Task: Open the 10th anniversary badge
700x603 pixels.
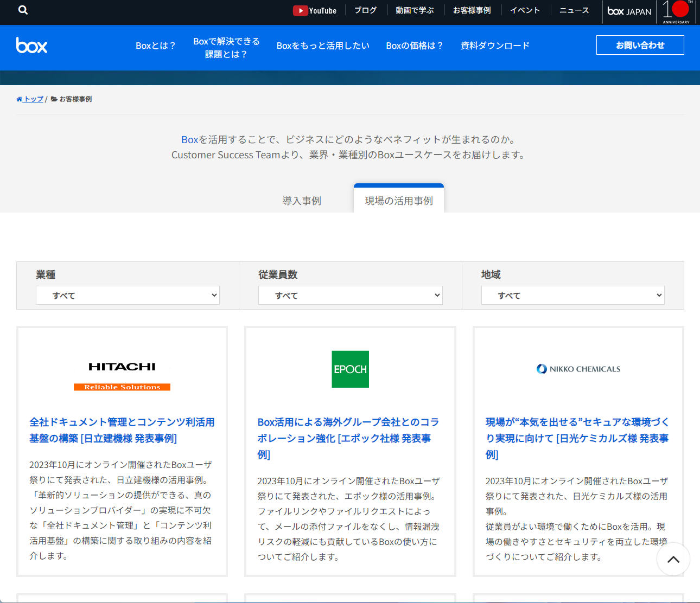Action: point(676,12)
